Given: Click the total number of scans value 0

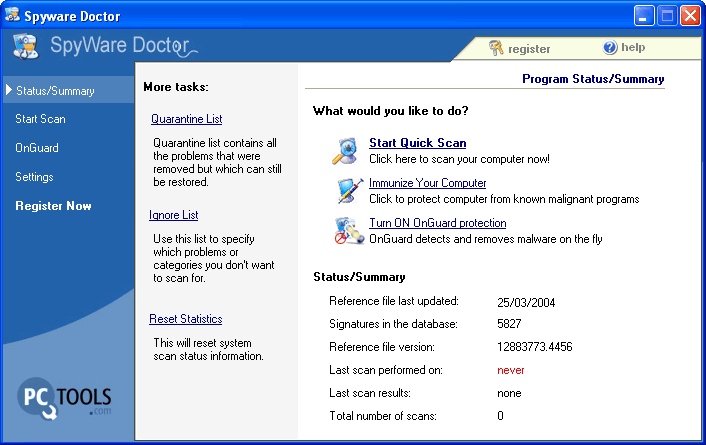Looking at the screenshot, I should pyautogui.click(x=500, y=415).
